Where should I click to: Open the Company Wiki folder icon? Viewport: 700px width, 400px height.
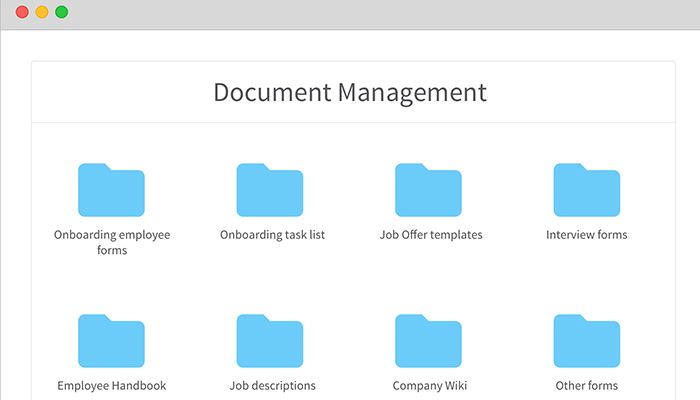click(x=428, y=341)
